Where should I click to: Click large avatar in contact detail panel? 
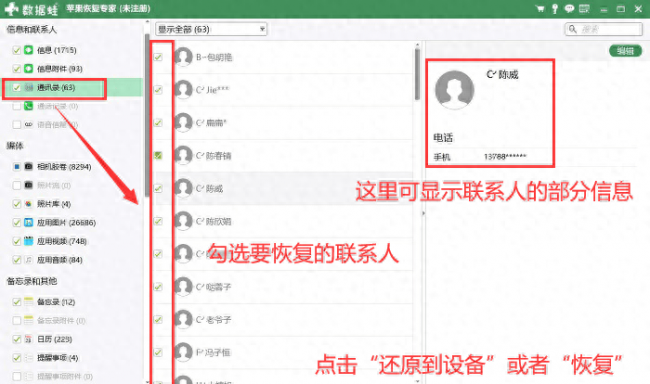(454, 90)
